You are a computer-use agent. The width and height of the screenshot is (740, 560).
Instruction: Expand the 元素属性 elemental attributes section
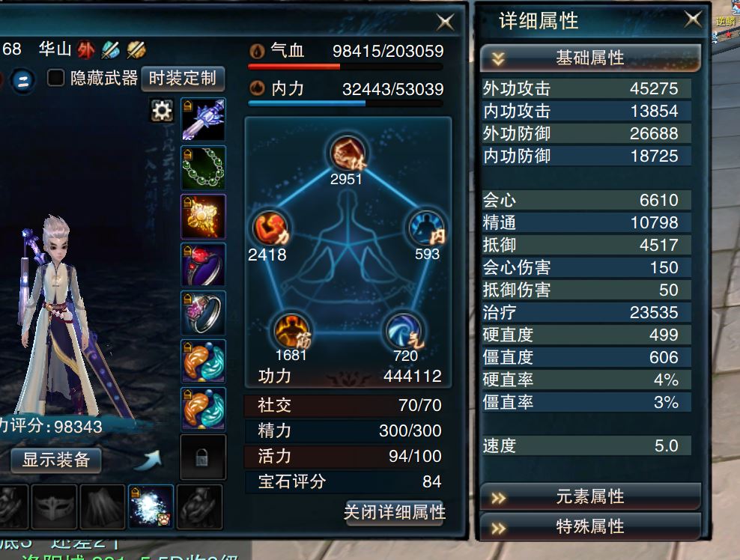tap(590, 497)
